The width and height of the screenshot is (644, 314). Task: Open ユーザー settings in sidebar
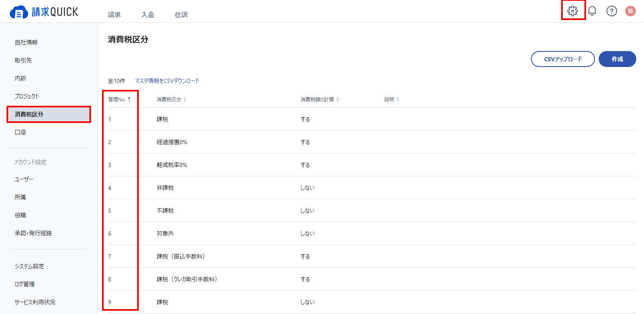coord(24,179)
